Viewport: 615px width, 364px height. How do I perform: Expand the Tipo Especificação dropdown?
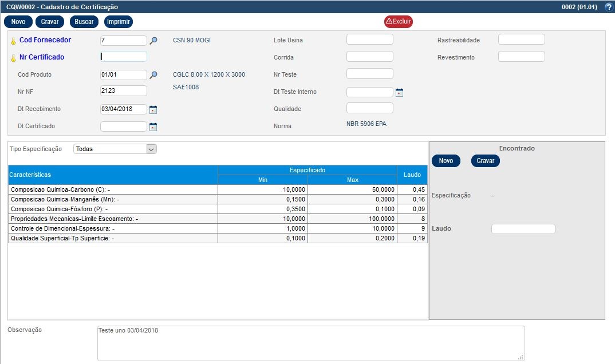[151, 149]
